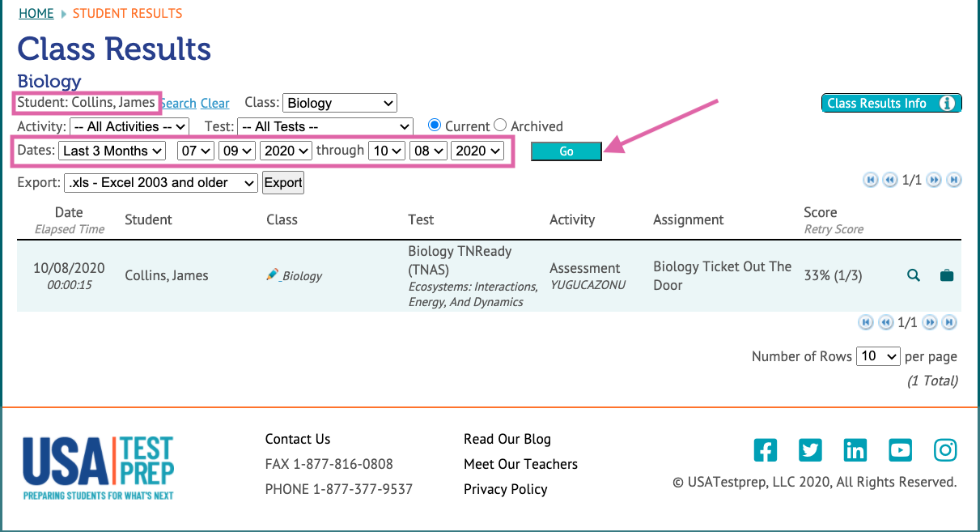Click the briefcase icon in the results row
Screen dimensions: 980x532
coord(947,275)
